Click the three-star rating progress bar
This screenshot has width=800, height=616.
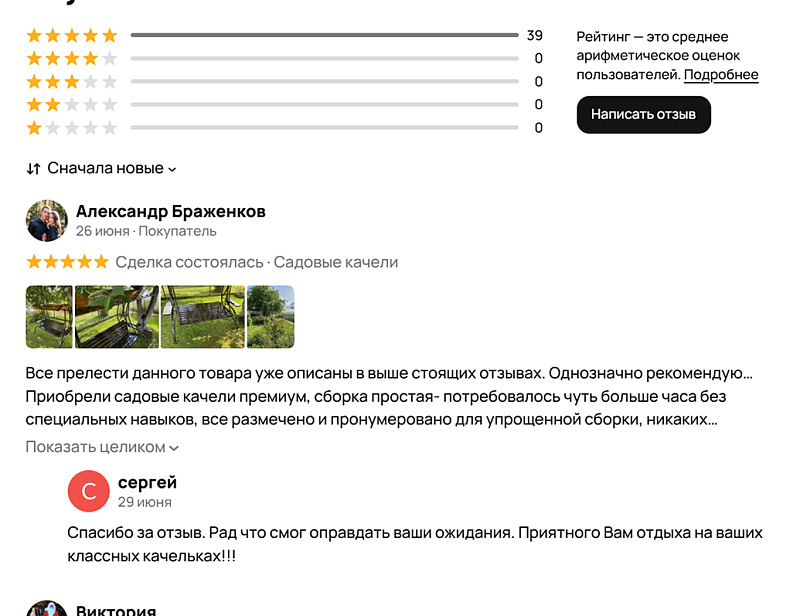click(324, 81)
